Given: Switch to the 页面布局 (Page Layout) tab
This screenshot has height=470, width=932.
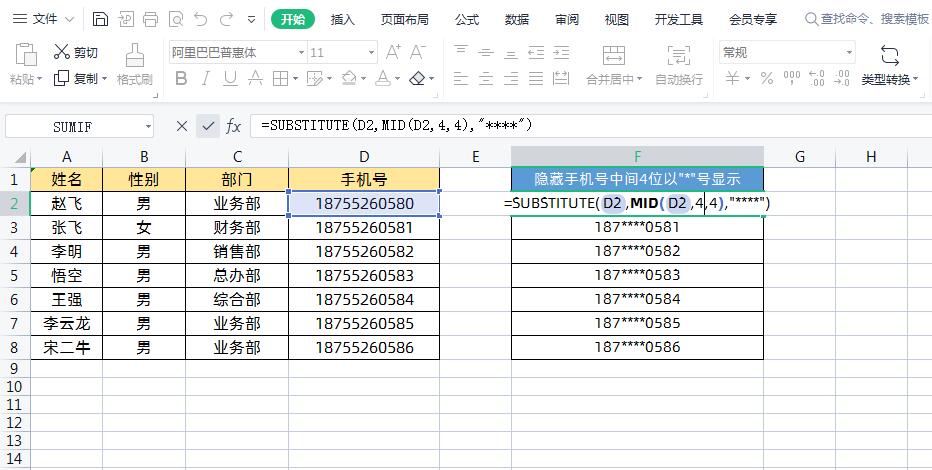Looking at the screenshot, I should click(404, 20).
